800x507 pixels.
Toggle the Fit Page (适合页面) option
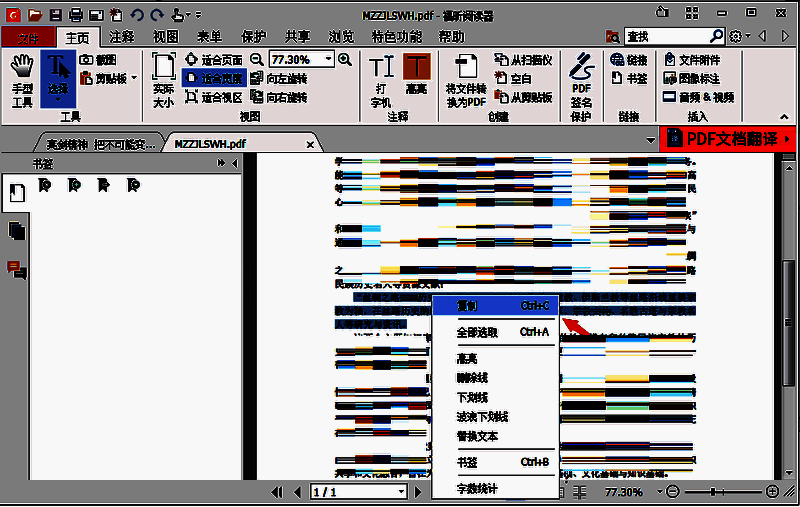[214, 60]
